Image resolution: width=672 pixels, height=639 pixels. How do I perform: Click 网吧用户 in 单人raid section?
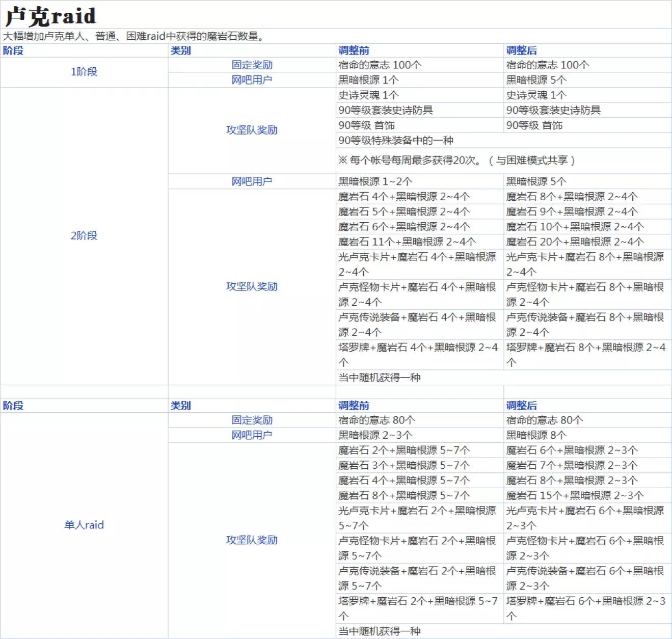(253, 435)
